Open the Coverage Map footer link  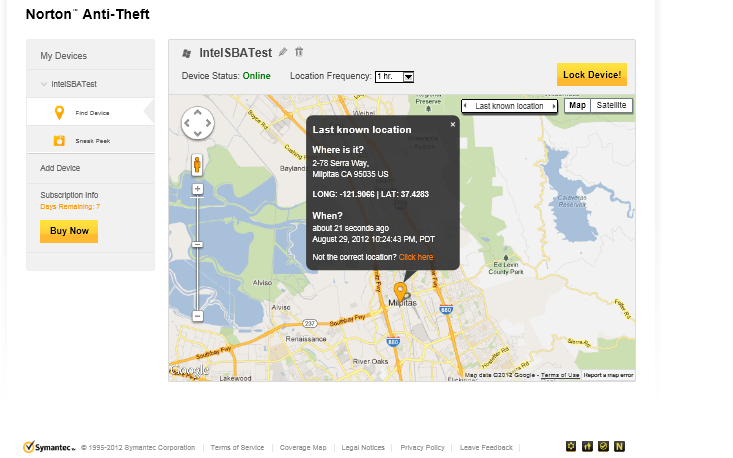(303, 447)
